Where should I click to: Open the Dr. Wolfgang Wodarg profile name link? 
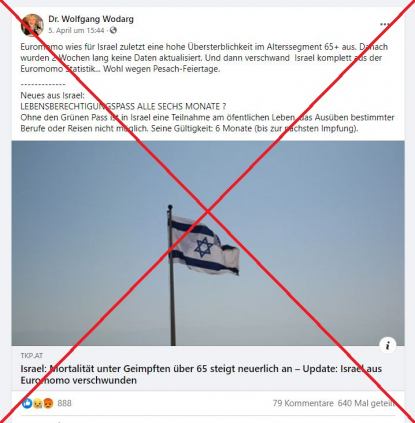[91, 19]
